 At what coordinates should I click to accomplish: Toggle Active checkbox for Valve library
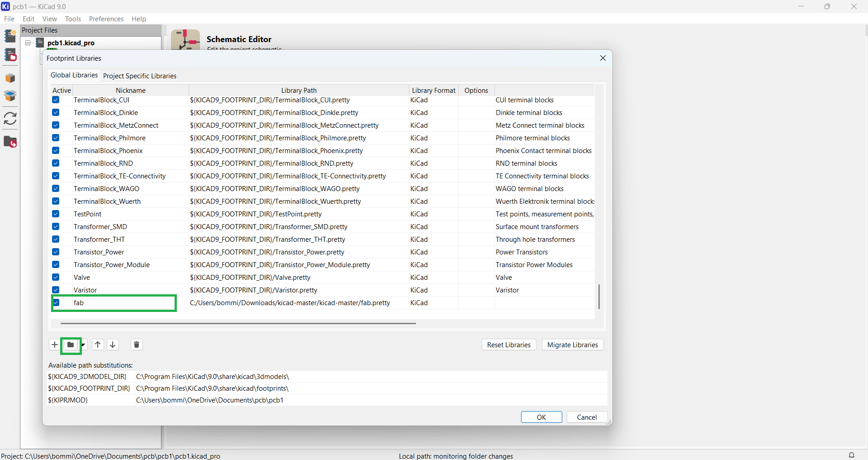point(56,277)
